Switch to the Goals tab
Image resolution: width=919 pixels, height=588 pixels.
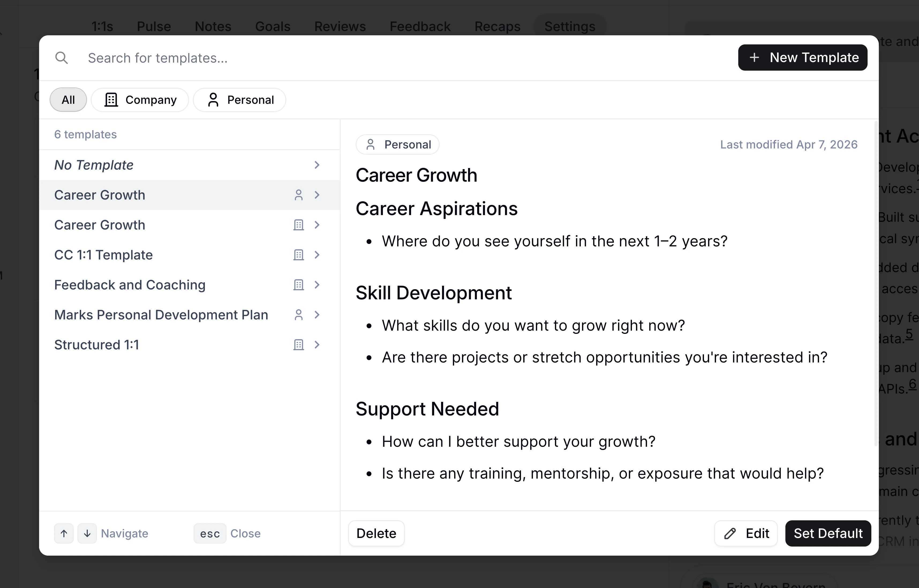[x=272, y=26]
